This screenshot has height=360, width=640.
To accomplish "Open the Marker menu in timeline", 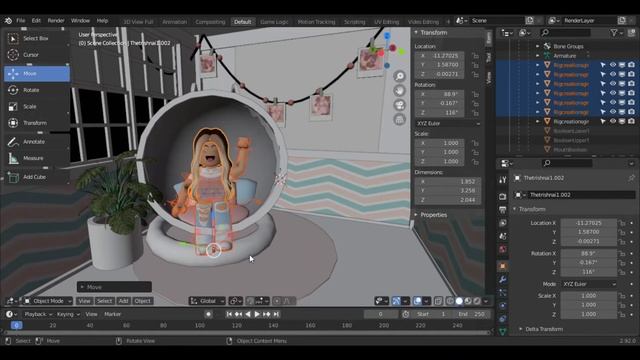I will (x=113, y=314).
